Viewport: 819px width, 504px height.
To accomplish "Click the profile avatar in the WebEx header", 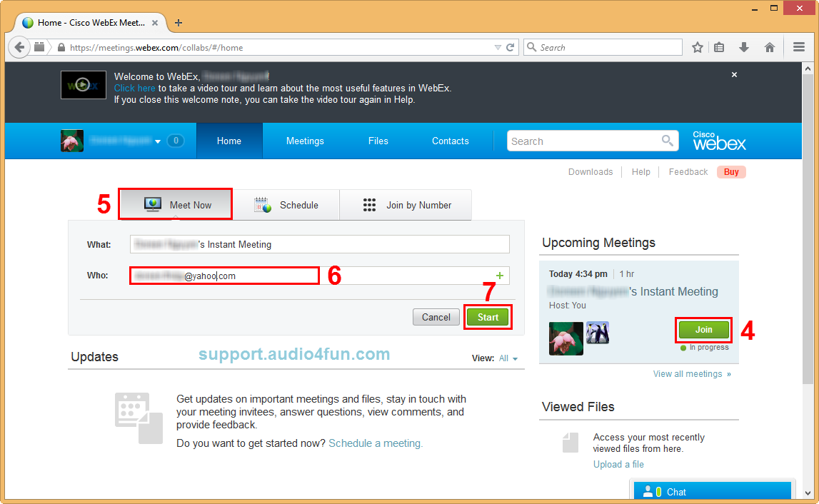I will tap(72, 141).
